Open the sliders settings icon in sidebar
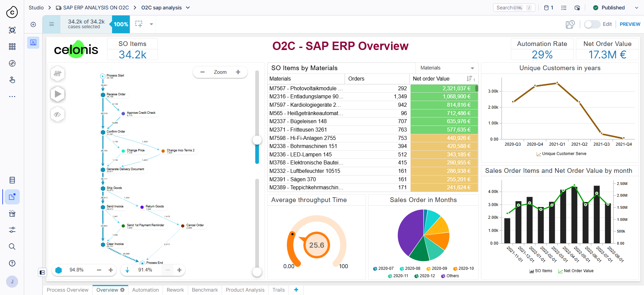 click(12, 230)
